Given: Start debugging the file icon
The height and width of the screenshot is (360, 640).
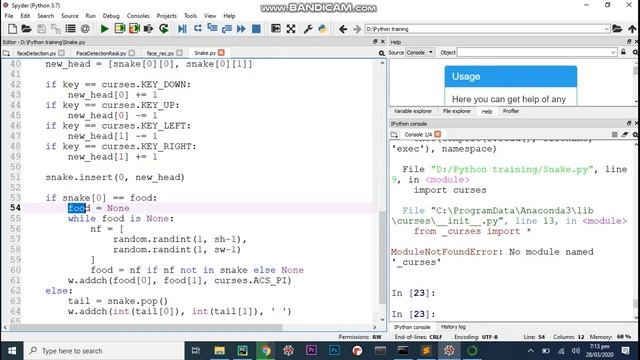Looking at the screenshot, I should [182, 29].
